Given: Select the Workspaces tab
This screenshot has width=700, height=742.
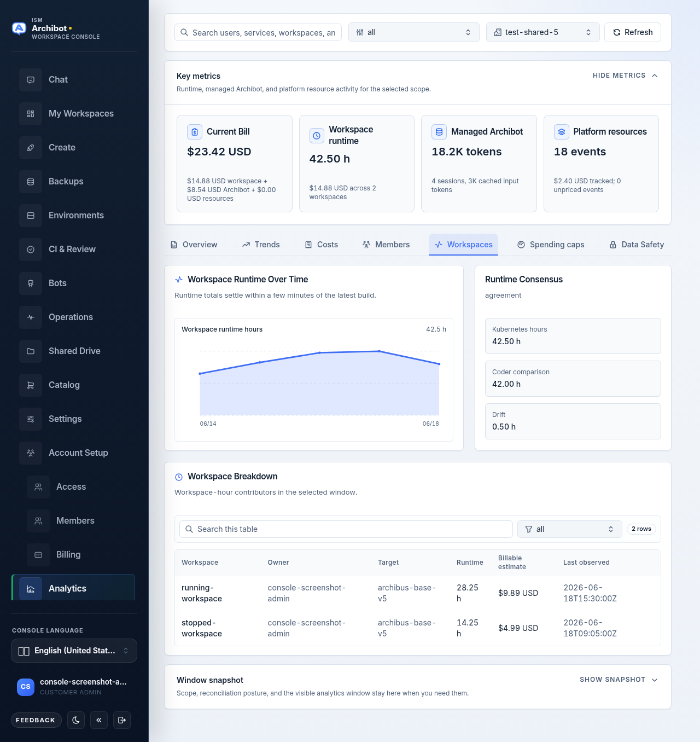Looking at the screenshot, I should [x=464, y=245].
